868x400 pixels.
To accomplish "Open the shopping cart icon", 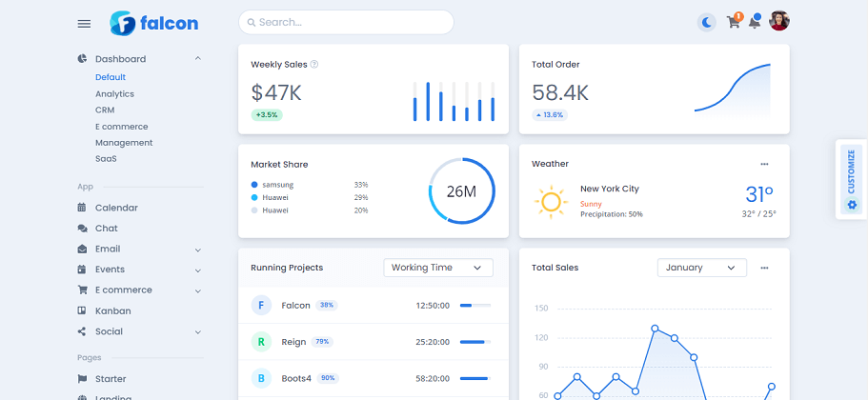I will pos(733,22).
